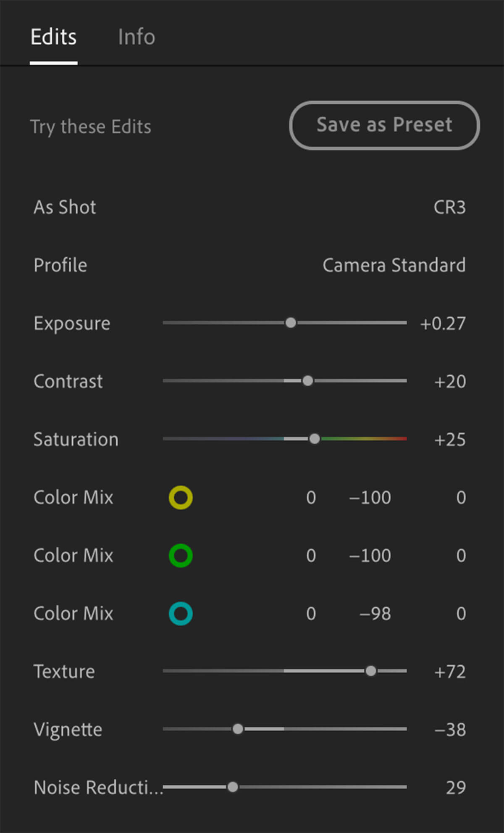504x833 pixels.
Task: Click the Saturation slider handle
Action: (315, 439)
